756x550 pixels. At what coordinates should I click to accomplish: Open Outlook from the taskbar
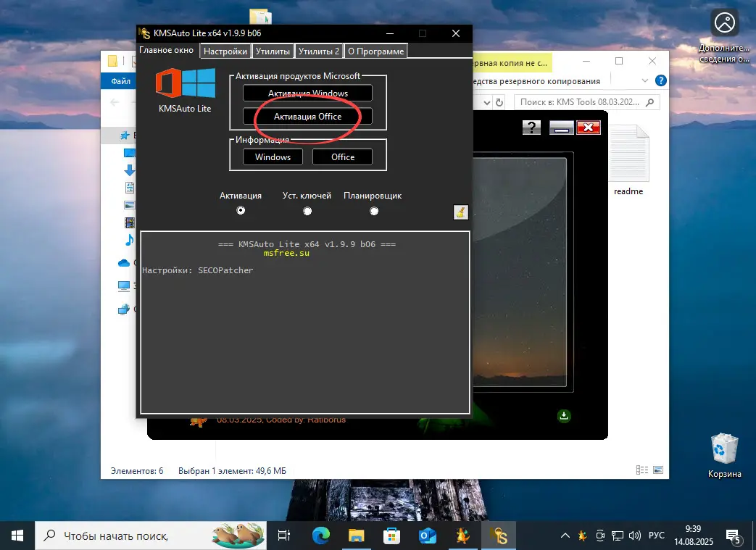click(427, 536)
